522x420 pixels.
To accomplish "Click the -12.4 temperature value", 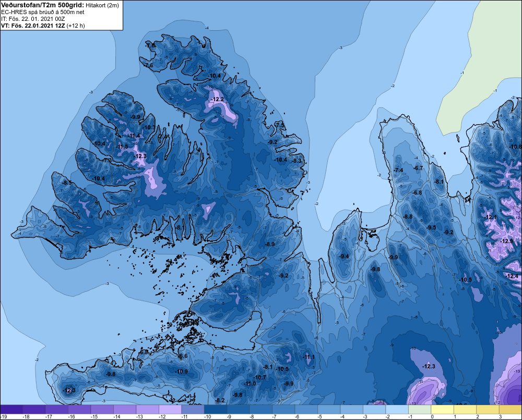I will tap(512, 276).
